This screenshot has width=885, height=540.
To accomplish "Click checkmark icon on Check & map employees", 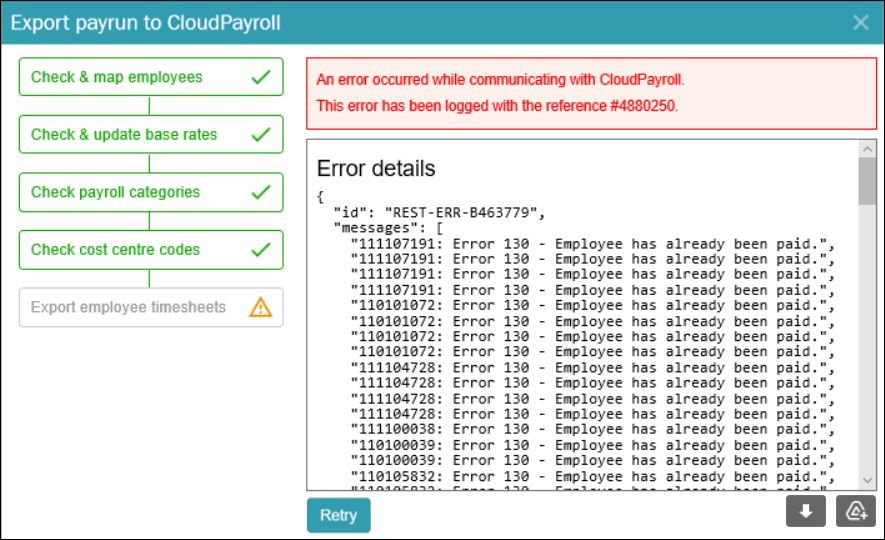I will point(261,77).
